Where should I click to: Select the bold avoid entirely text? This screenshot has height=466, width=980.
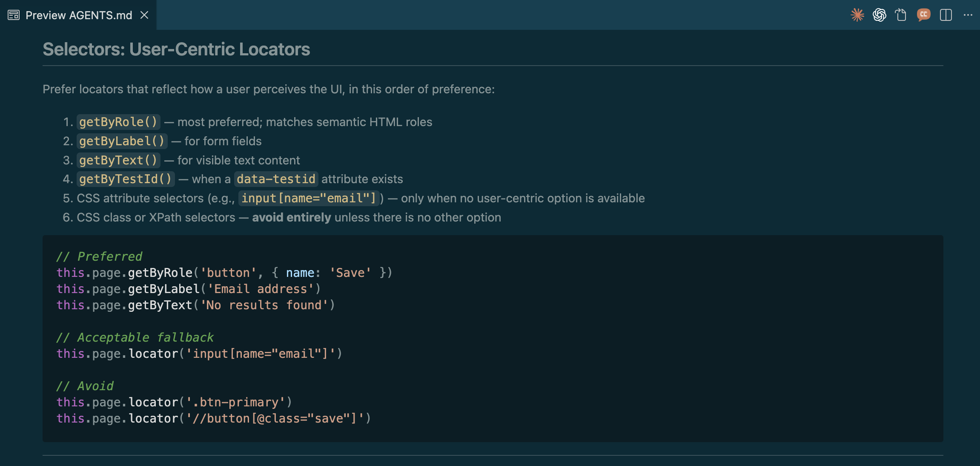[x=291, y=217]
